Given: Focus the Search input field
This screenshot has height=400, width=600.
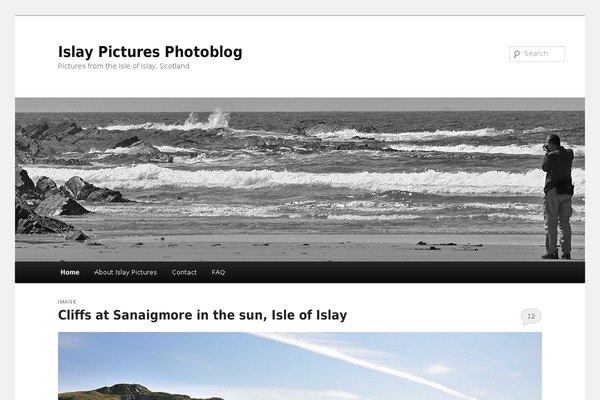Looking at the screenshot, I should point(536,54).
